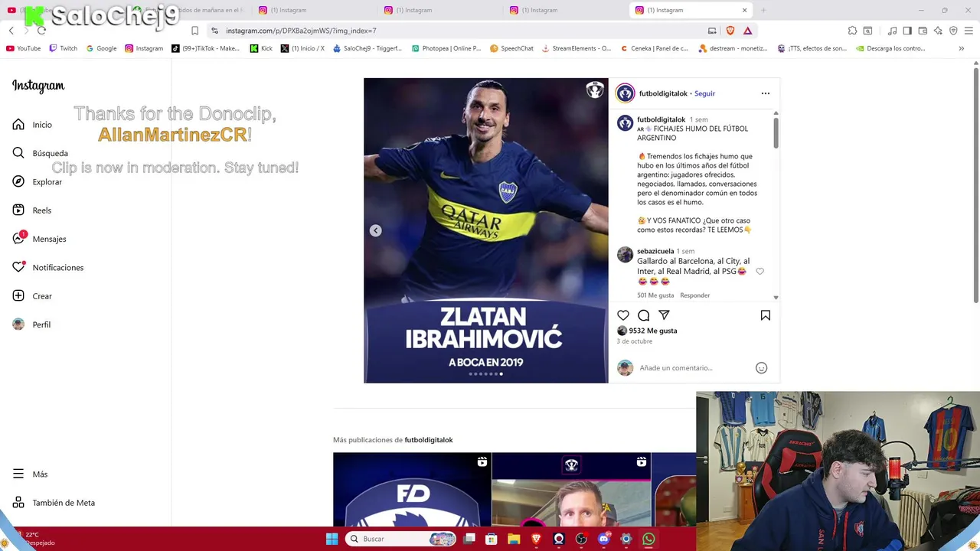Open Perfil in the sidebar
The height and width of the screenshot is (551, 980).
click(31, 324)
